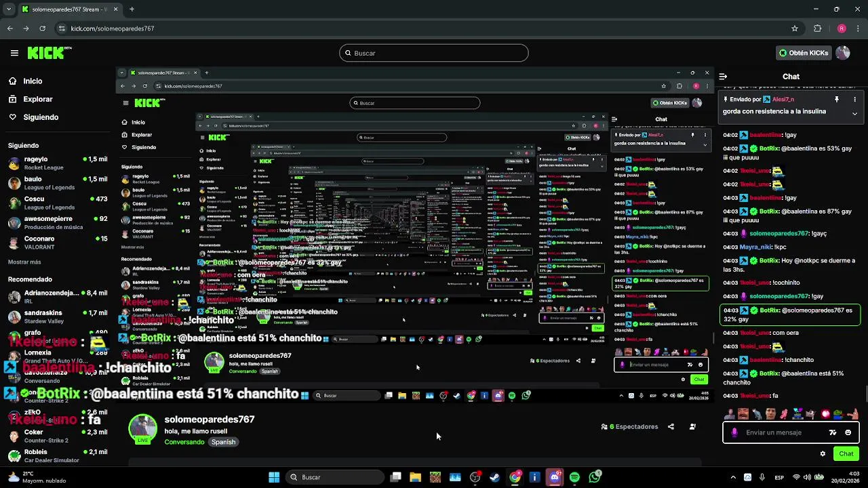Open awesomepierre channel in sidebar
This screenshot has height=488, width=868.
click(x=58, y=223)
